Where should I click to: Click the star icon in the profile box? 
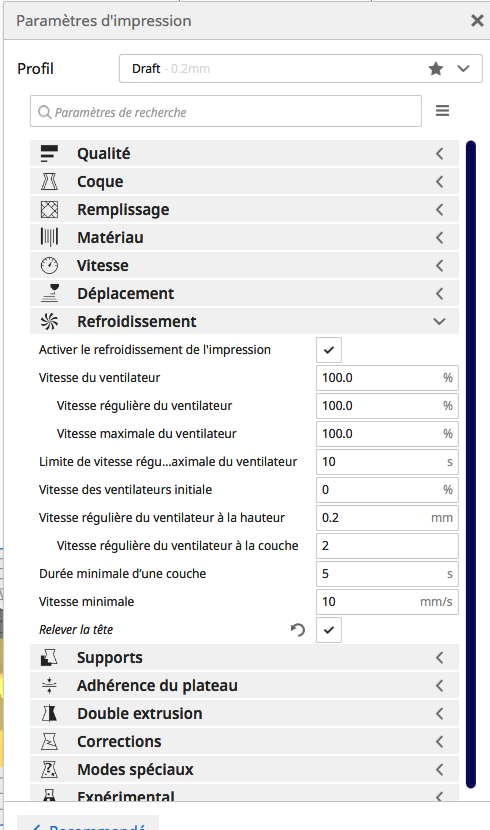[x=436, y=68]
